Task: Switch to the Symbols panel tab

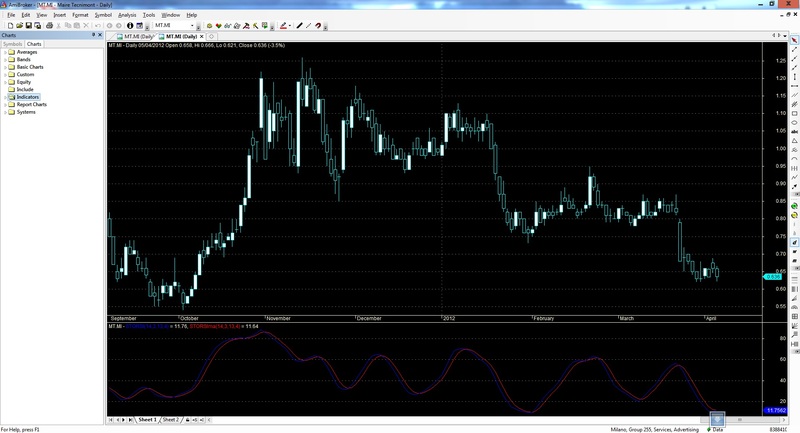Action: 12,44
